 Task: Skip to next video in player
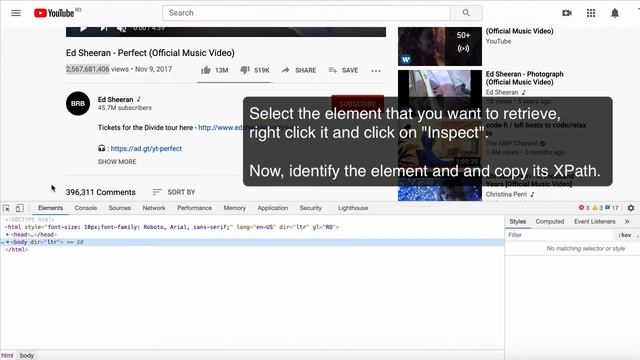tap(104, 28)
